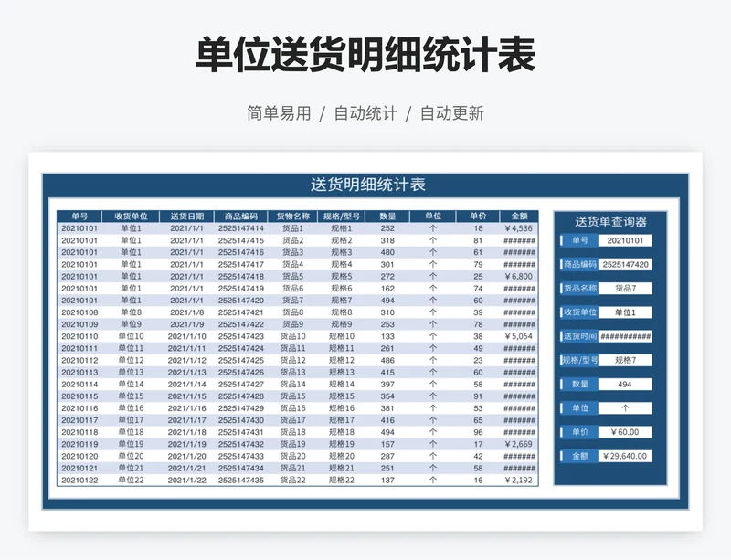Select cell with order number 20210108
The width and height of the screenshot is (731, 560).
[79, 312]
